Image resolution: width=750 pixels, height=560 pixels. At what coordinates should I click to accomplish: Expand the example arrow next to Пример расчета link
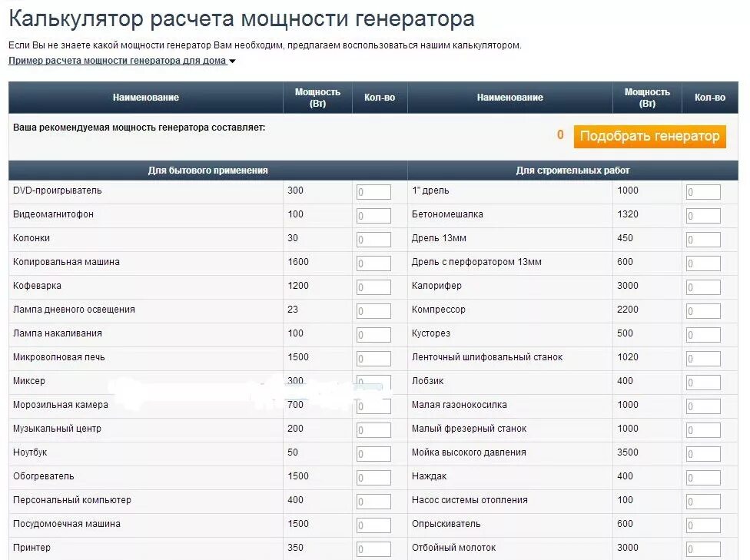pos(233,61)
